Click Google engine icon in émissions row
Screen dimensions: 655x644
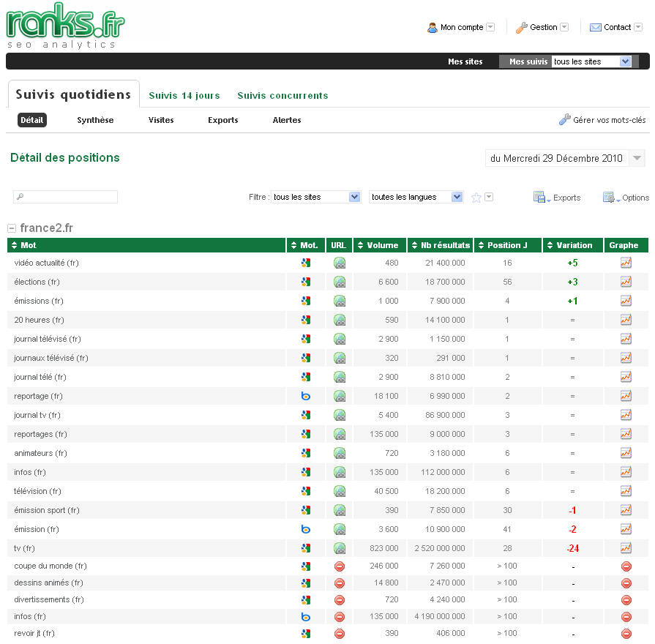[306, 301]
